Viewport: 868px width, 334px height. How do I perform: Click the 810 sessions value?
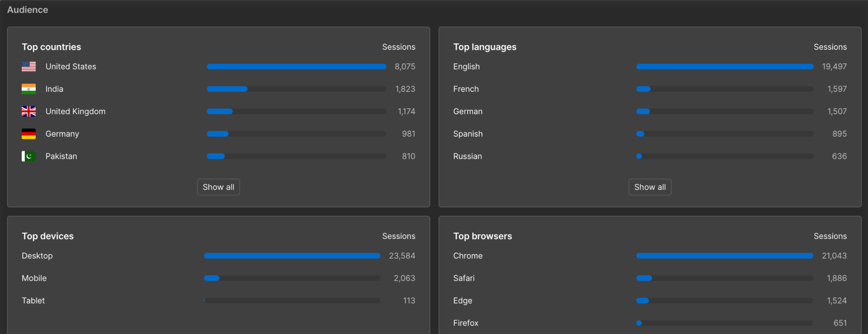(x=408, y=156)
